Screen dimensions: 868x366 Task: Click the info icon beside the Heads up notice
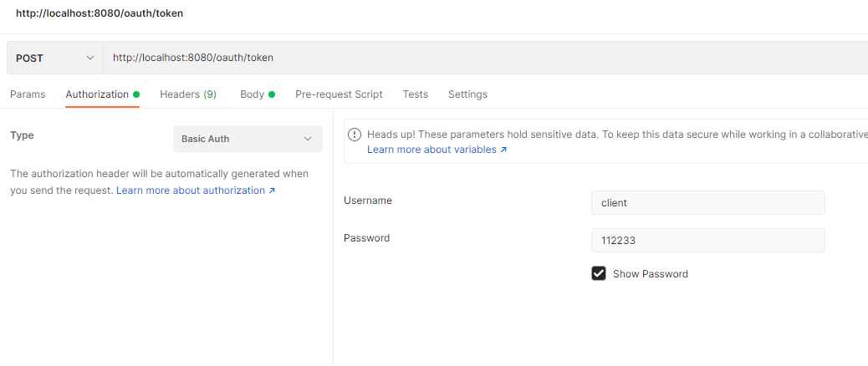coord(355,135)
